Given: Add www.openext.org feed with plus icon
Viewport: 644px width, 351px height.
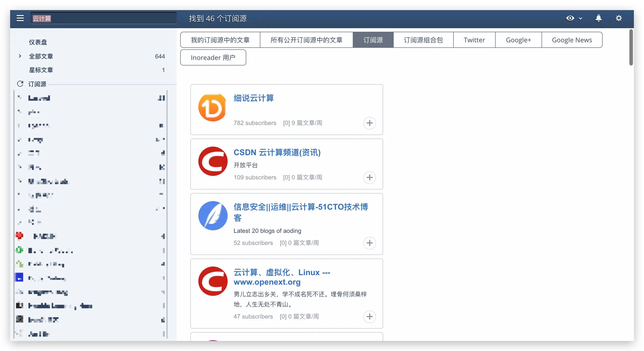Looking at the screenshot, I should click(x=369, y=316).
